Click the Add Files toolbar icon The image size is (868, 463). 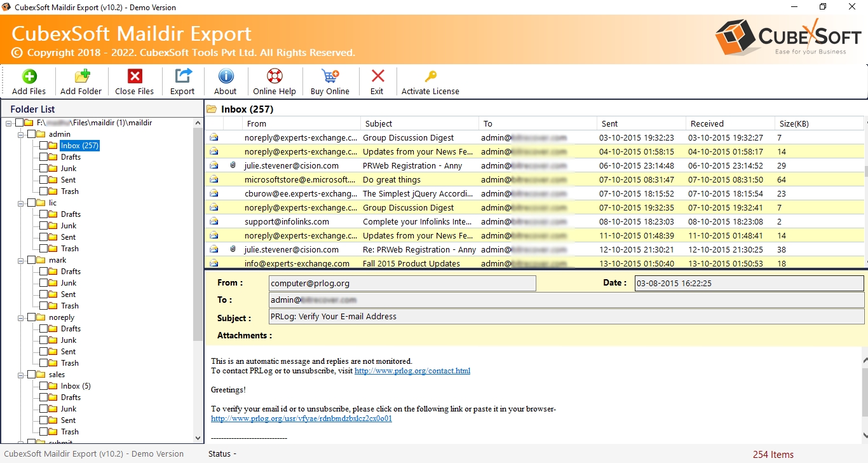[x=29, y=77]
